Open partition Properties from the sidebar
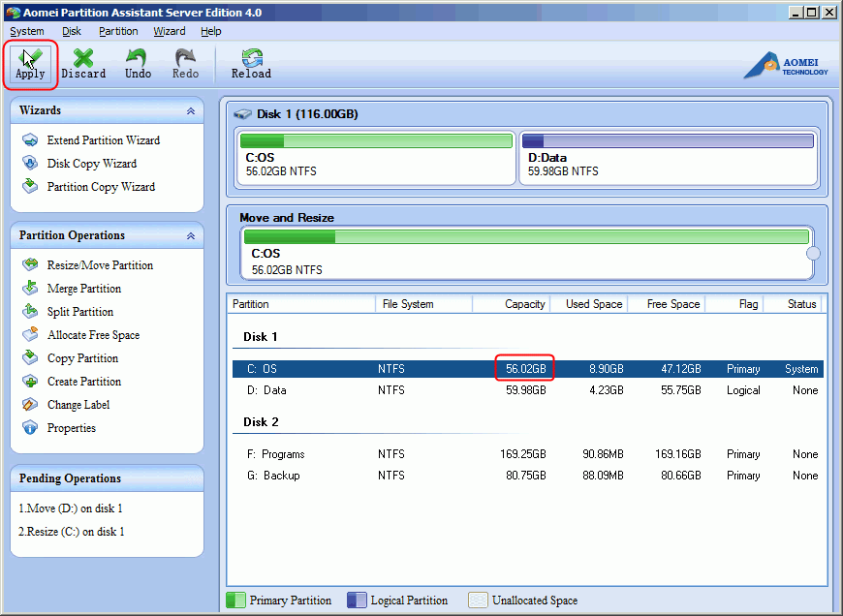The width and height of the screenshot is (843, 616). 71,428
